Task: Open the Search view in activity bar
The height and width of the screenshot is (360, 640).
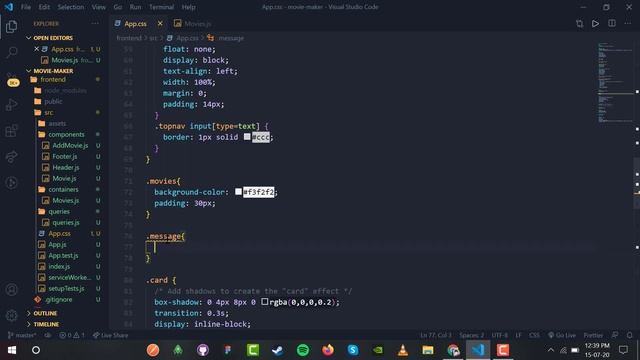Action: point(11,52)
